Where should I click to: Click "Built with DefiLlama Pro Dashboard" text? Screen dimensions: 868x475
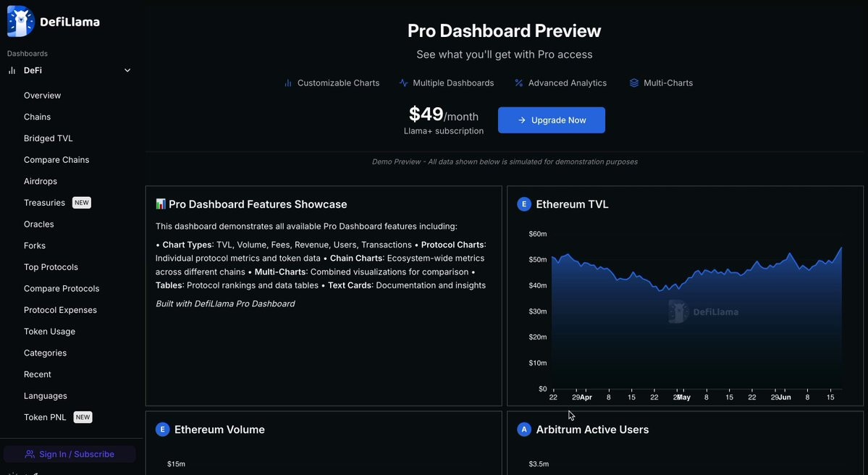225,304
